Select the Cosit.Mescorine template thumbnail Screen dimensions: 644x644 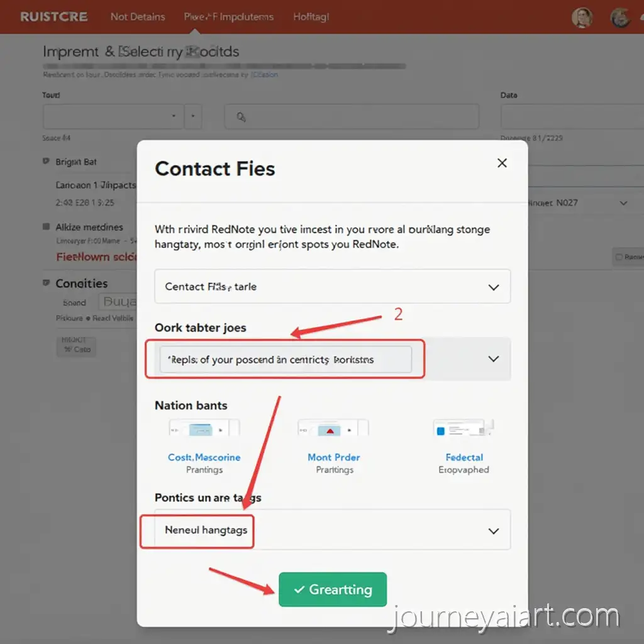(204, 429)
